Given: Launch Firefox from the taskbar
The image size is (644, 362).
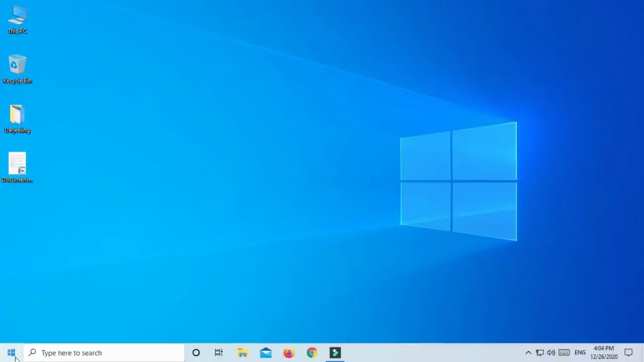Looking at the screenshot, I should [289, 352].
